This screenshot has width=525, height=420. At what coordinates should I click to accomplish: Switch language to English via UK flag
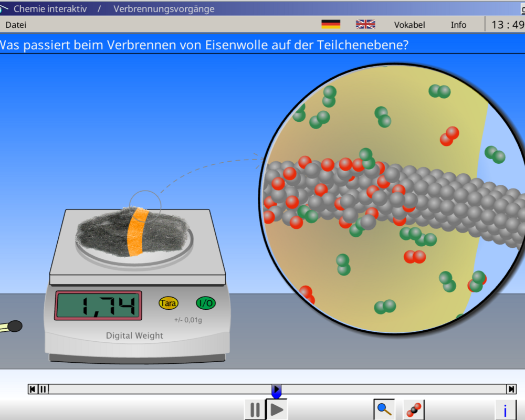[x=365, y=24]
